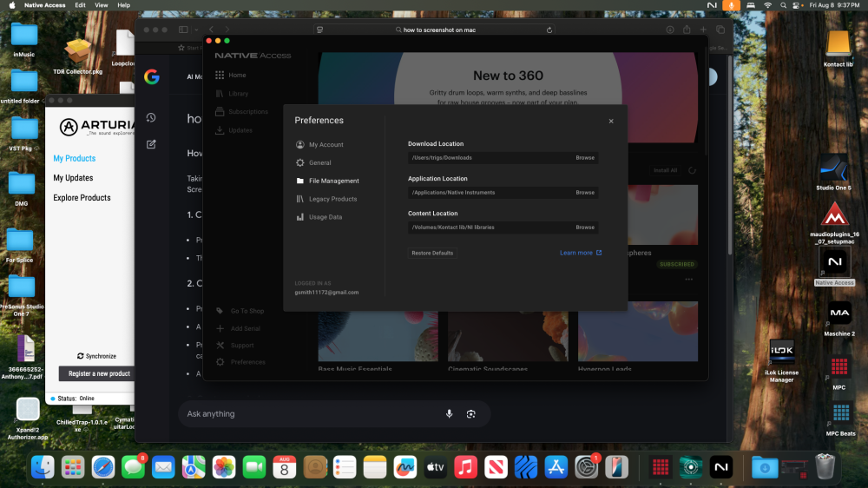The height and width of the screenshot is (488, 868).
Task: Click the microphone icon in Ask anything
Action: [450, 414]
